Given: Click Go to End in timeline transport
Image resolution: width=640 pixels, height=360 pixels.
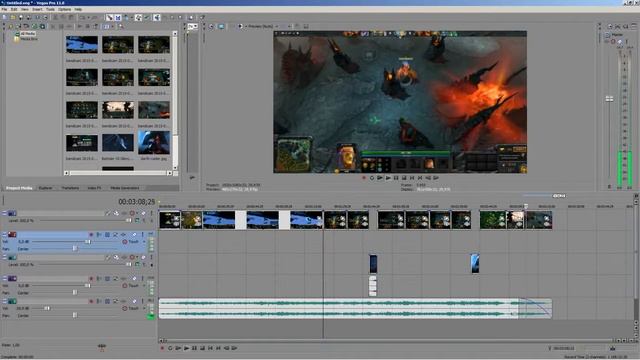Looking at the screenshot, I should (x=218, y=348).
